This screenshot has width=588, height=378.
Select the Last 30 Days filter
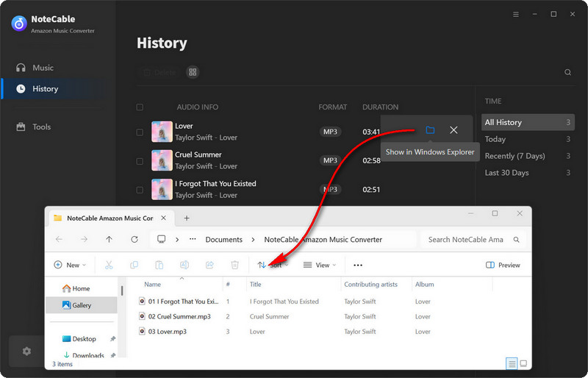528,173
